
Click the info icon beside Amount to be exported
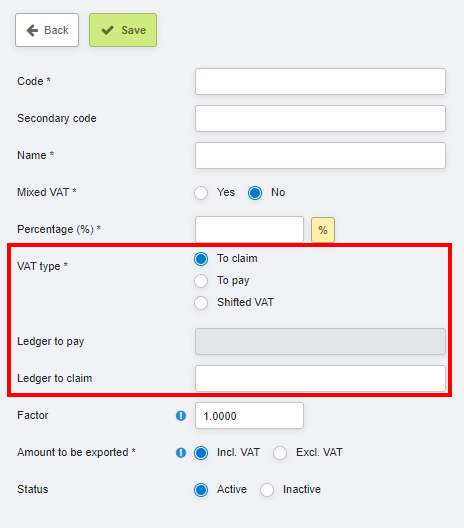(x=181, y=453)
